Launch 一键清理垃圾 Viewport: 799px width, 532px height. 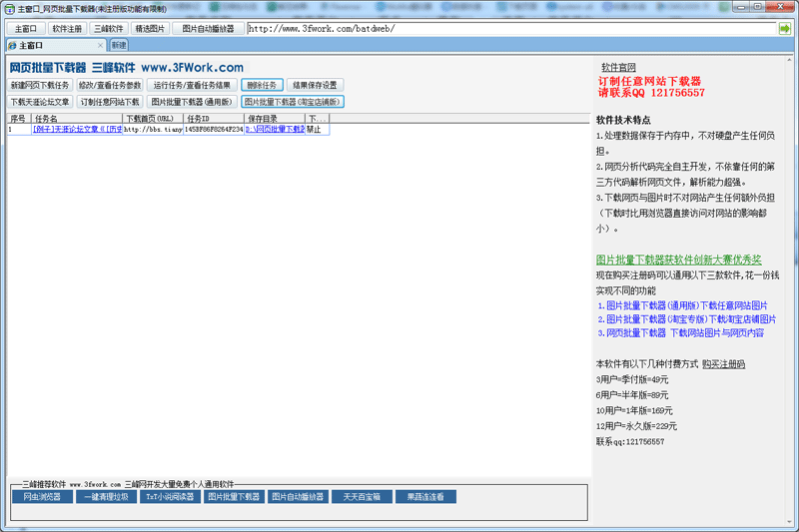click(x=107, y=497)
